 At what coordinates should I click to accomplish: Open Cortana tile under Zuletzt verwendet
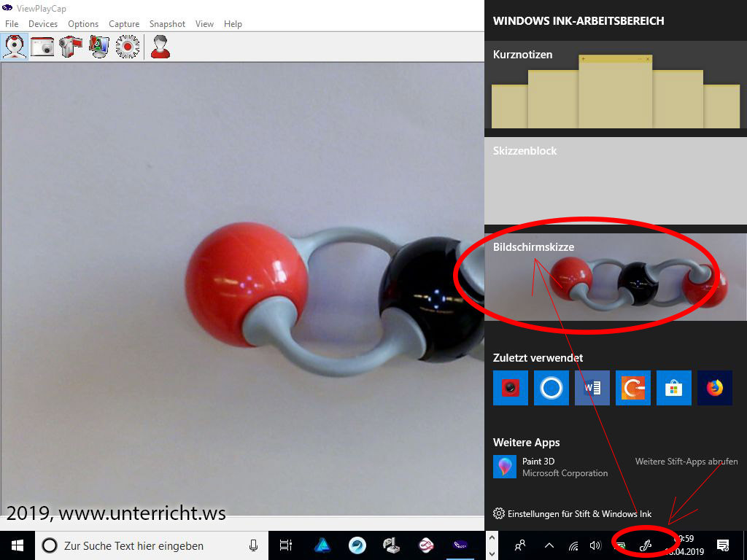point(551,388)
